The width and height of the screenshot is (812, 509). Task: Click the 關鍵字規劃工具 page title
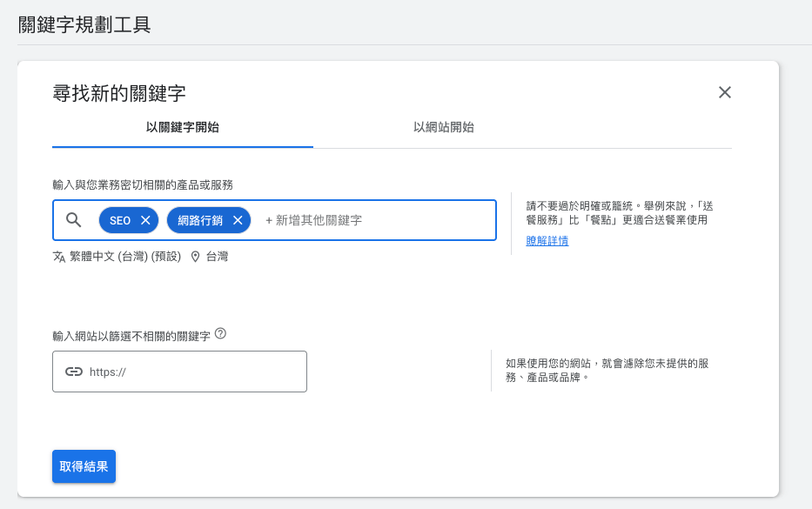coord(83,26)
